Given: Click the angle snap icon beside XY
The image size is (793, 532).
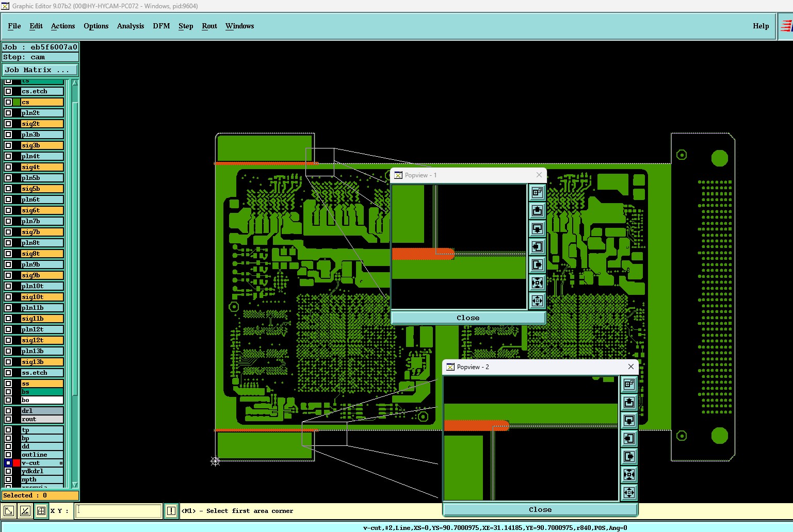Looking at the screenshot, I should (x=25, y=511).
